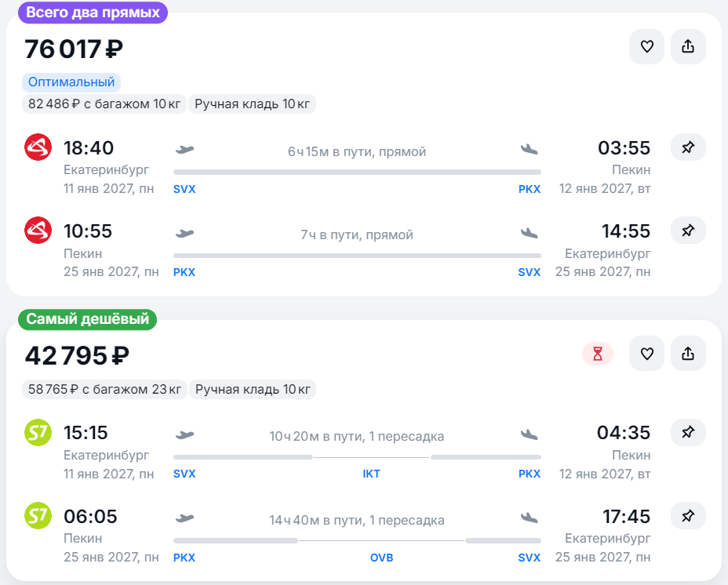
Task: Pin the 10:55 Beijing to Yekaterinburg flight
Action: point(688,231)
